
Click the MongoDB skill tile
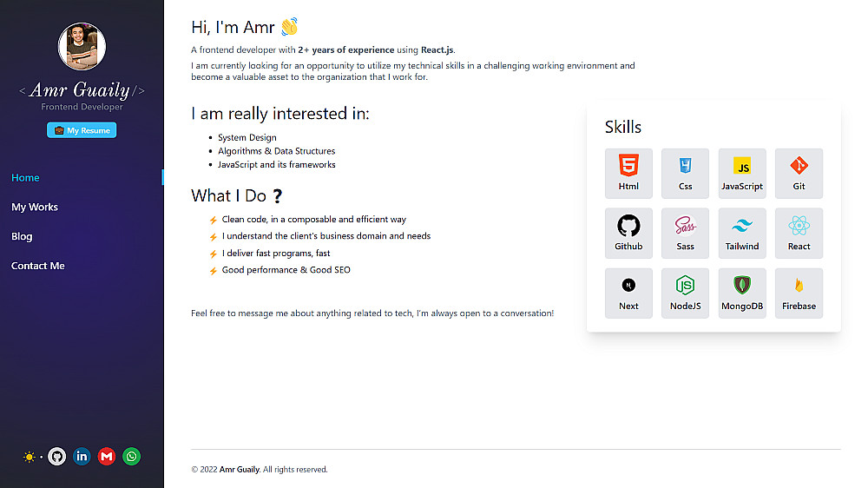[x=742, y=293]
